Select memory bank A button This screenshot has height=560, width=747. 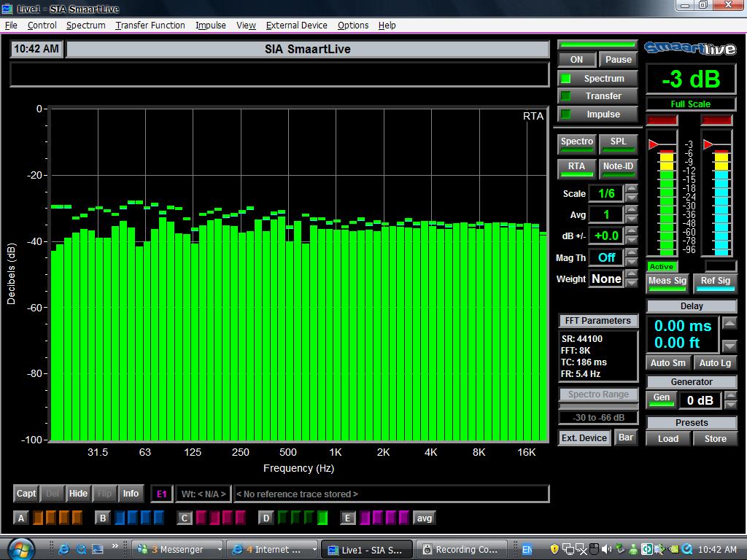[x=21, y=518]
